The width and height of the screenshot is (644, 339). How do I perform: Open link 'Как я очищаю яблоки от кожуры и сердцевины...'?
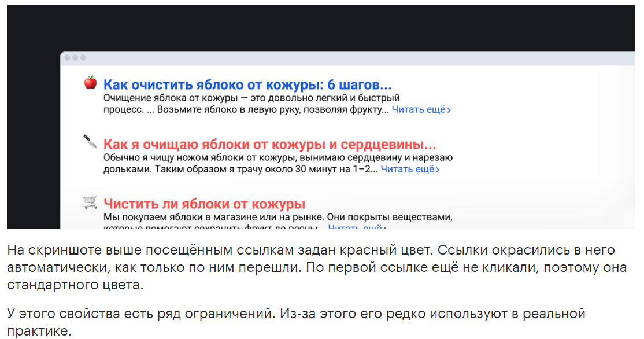269,144
